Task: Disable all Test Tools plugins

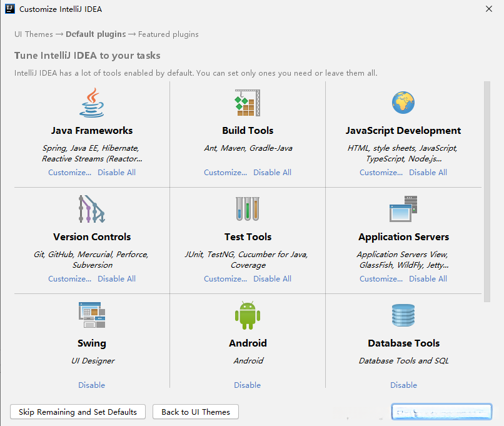Action: (x=272, y=279)
